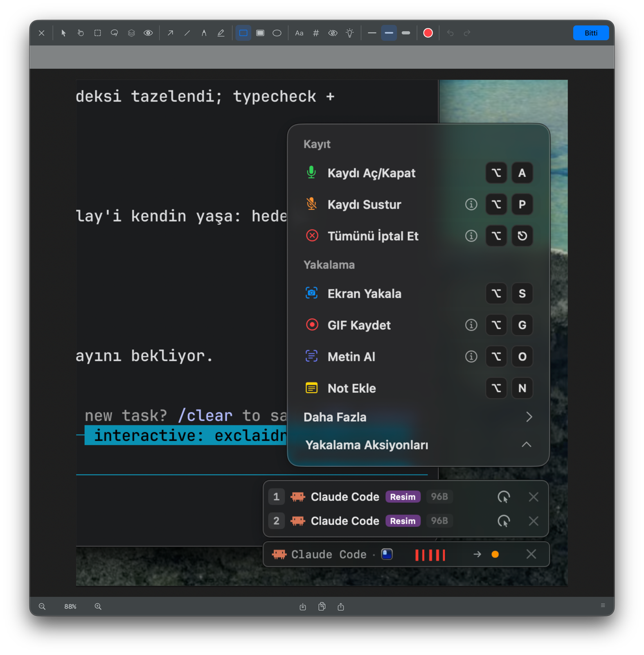644x655 pixels.
Task: Select the arrow drawing tool
Action: pyautogui.click(x=170, y=33)
